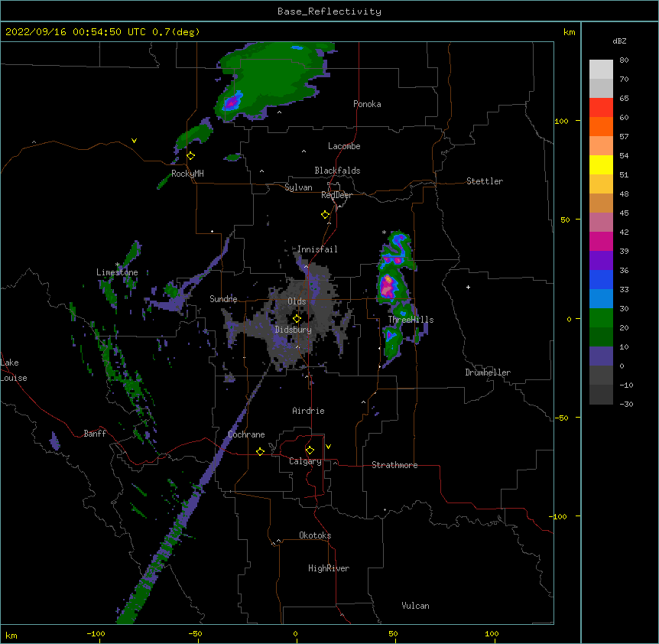
Task: Click the 100 tick on the right axis
Action: pyautogui.click(x=561, y=121)
